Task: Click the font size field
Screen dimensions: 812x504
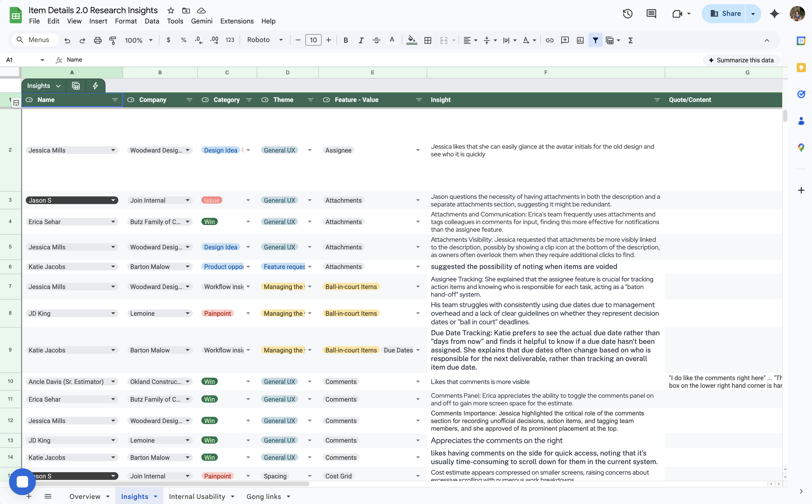Action: (313, 40)
